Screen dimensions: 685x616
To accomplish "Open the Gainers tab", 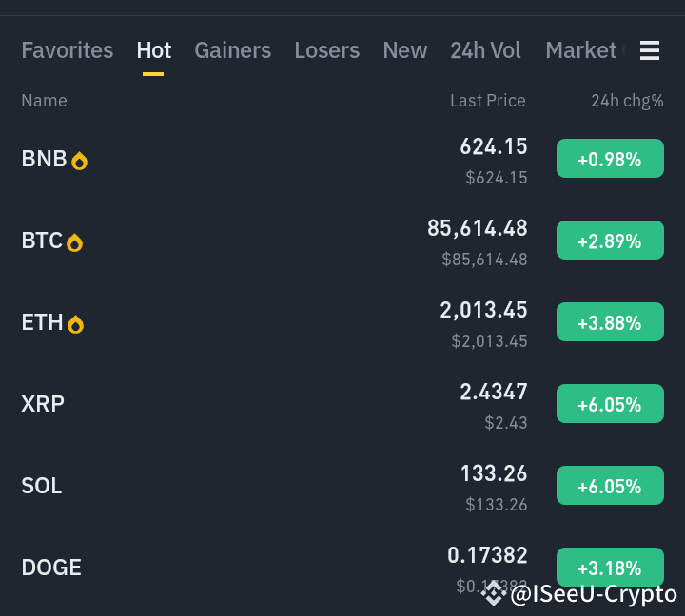I will [x=233, y=50].
